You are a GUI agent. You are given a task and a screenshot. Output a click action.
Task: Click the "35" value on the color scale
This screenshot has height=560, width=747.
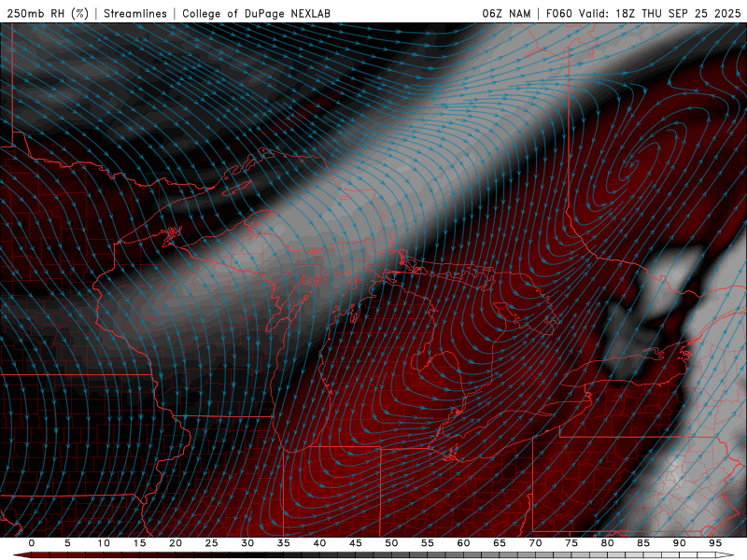pos(284,543)
